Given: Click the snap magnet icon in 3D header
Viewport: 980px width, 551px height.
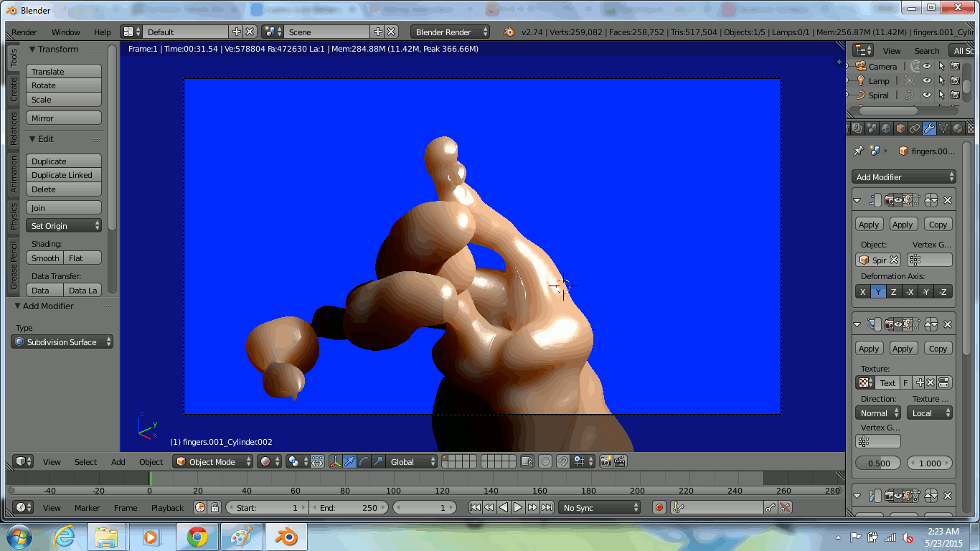Looking at the screenshot, I should pos(563,462).
